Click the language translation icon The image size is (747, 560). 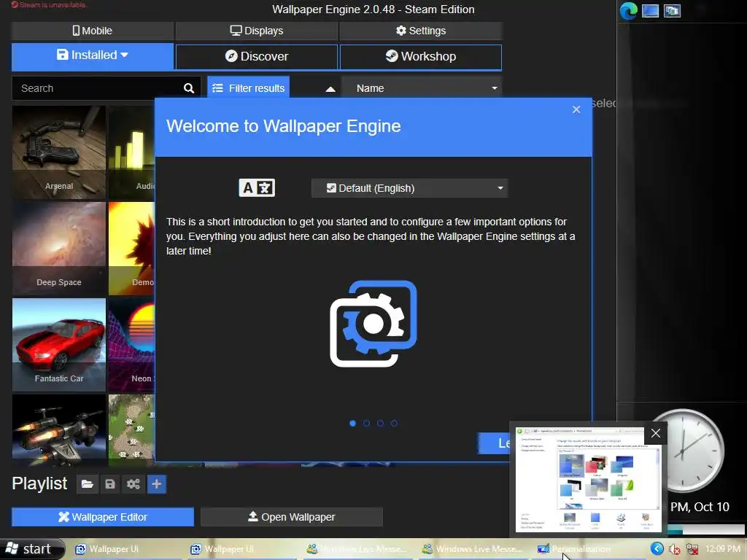tap(257, 188)
